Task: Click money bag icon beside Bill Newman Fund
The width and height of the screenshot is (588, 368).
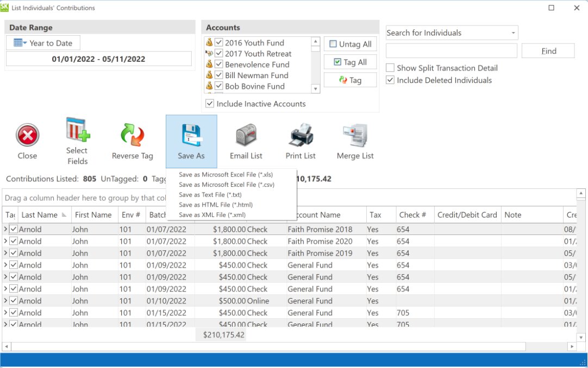Action: (x=209, y=75)
